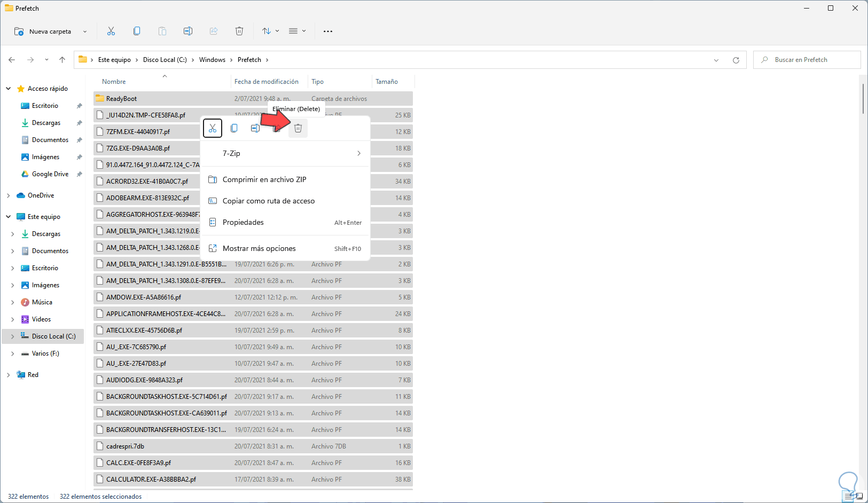868x503 pixels.
Task: Expand the Red tree node
Action: coord(8,375)
